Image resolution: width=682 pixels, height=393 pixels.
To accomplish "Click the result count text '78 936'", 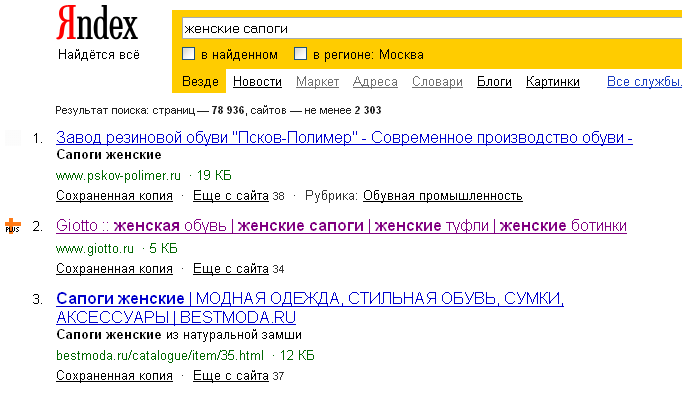I will (x=228, y=110).
